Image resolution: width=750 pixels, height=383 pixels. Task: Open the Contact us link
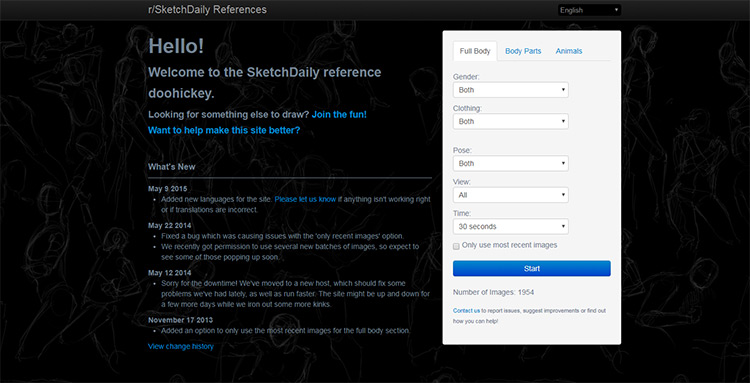pos(466,311)
